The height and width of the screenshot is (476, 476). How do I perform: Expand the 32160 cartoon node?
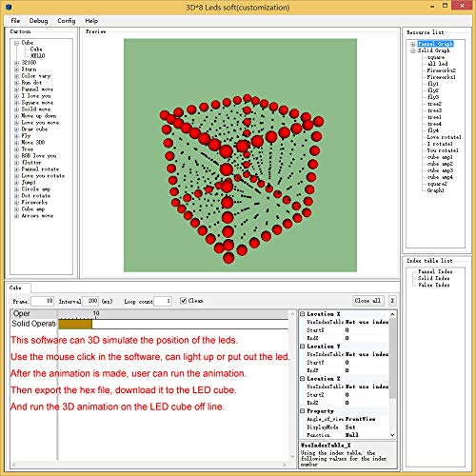point(16,63)
